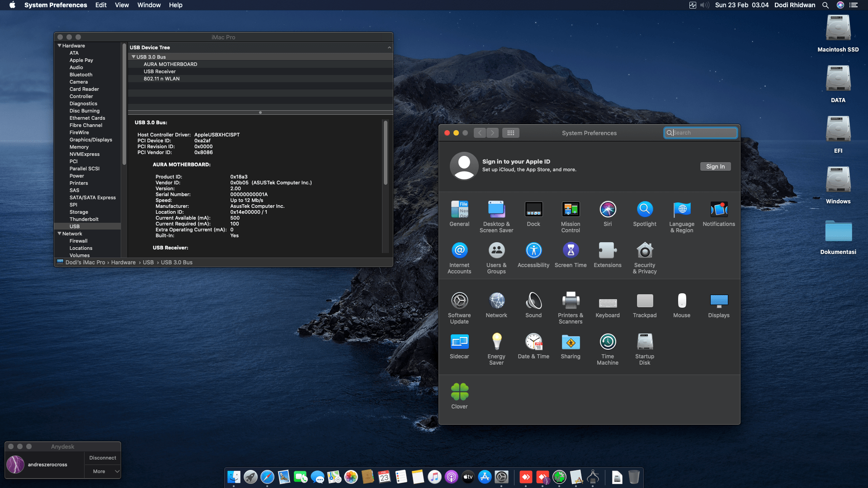Open Spotlight preferences
Viewport: 868px width, 488px height.
click(x=645, y=214)
